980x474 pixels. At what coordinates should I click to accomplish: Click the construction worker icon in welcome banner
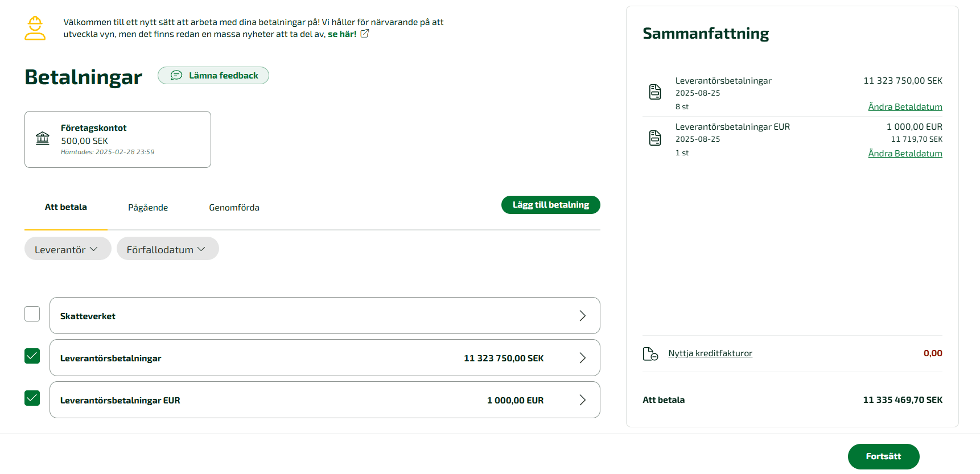[35, 28]
